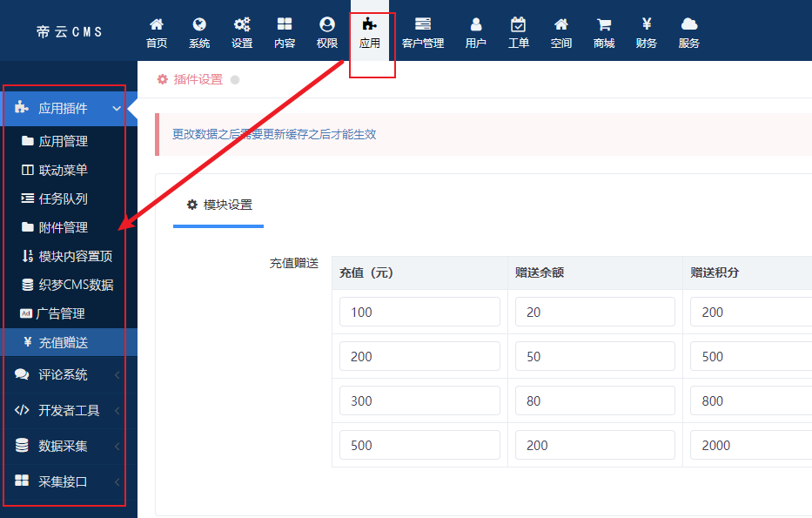812x518 pixels.
Task: Collapse the 应用插件 chevron
Action: pyautogui.click(x=117, y=108)
